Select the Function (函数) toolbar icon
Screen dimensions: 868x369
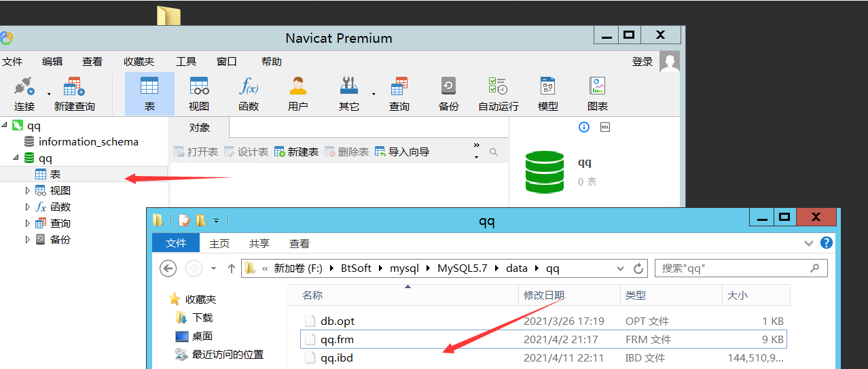(249, 94)
